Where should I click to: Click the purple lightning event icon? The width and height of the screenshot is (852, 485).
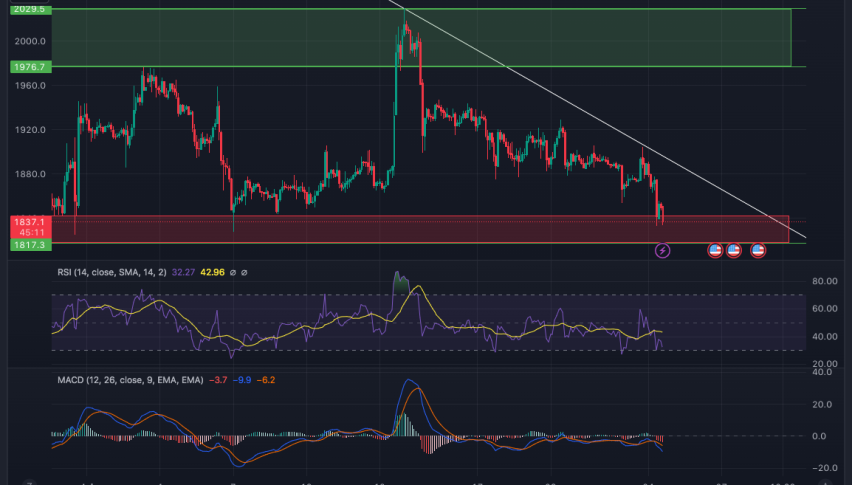[x=662, y=250]
